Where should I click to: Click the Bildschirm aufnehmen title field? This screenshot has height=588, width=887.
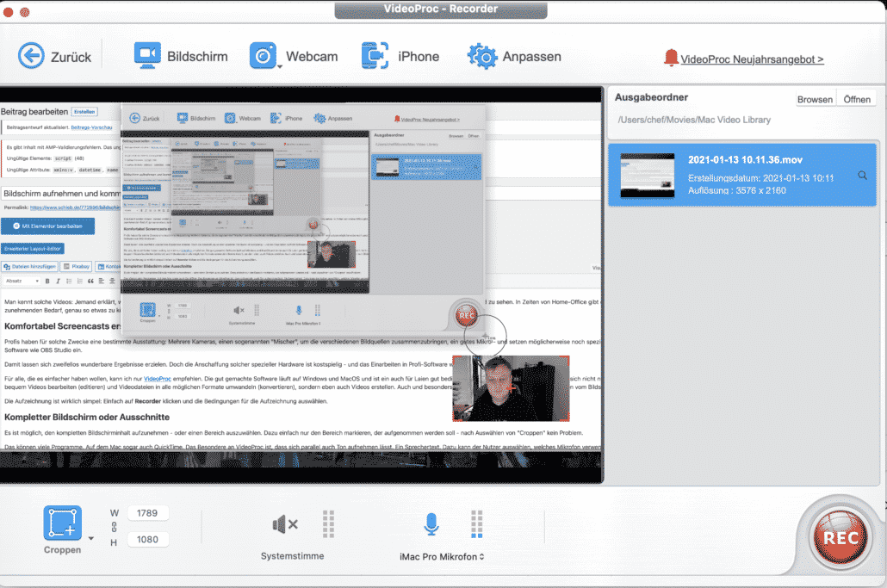click(x=61, y=194)
